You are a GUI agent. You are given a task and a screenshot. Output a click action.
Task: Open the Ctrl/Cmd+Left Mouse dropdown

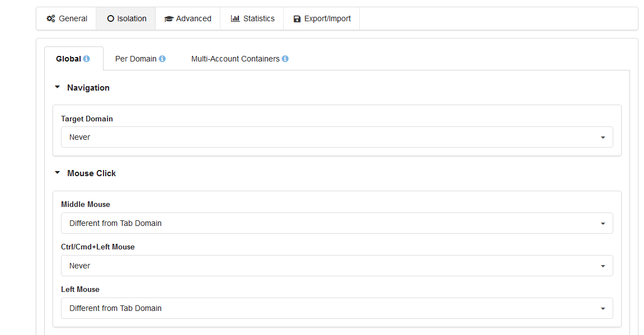click(337, 266)
